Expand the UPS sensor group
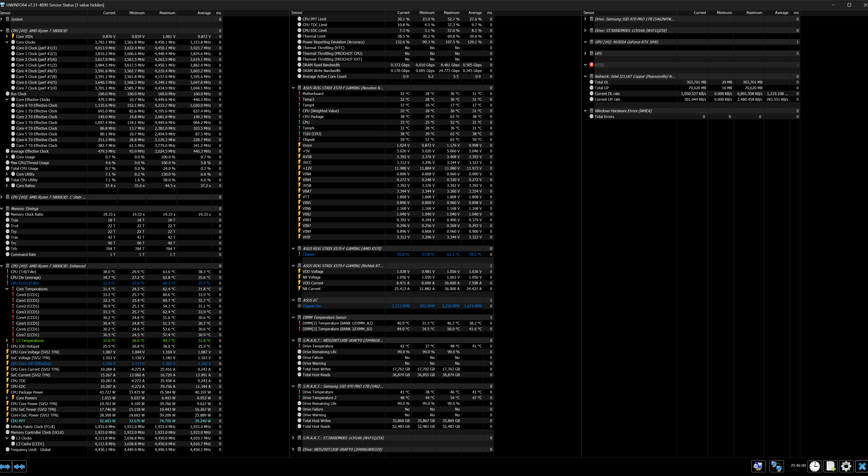The width and height of the screenshot is (868, 476). point(585,53)
